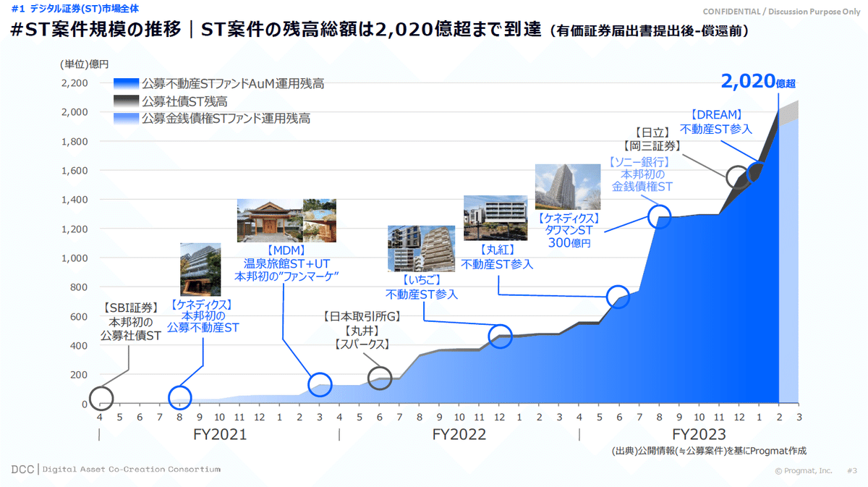Click the blue circle marker for MDM 温泉旅館ST
This screenshot has height=487, width=868.
320,384
